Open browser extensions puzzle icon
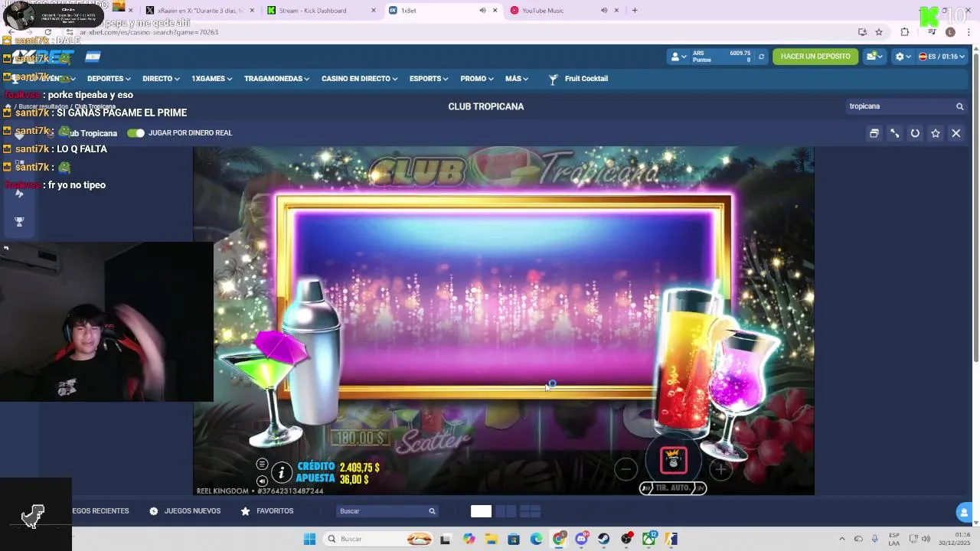Image resolution: width=980 pixels, height=551 pixels. pos(905,32)
